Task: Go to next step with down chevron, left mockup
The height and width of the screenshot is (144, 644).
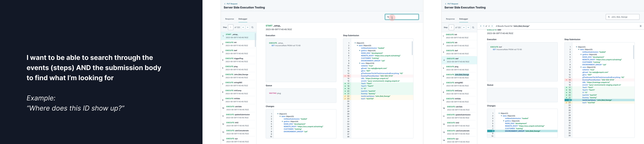Action: (x=248, y=27)
